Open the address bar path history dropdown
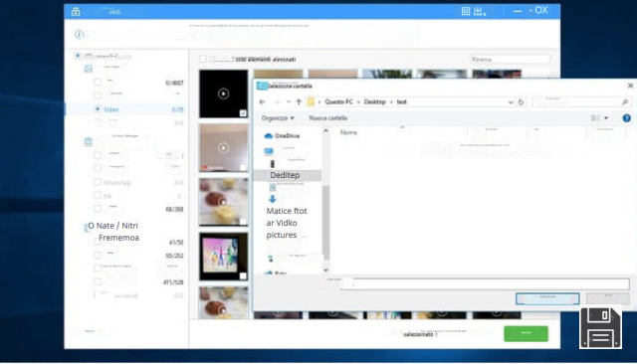The image size is (637, 364). (511, 102)
